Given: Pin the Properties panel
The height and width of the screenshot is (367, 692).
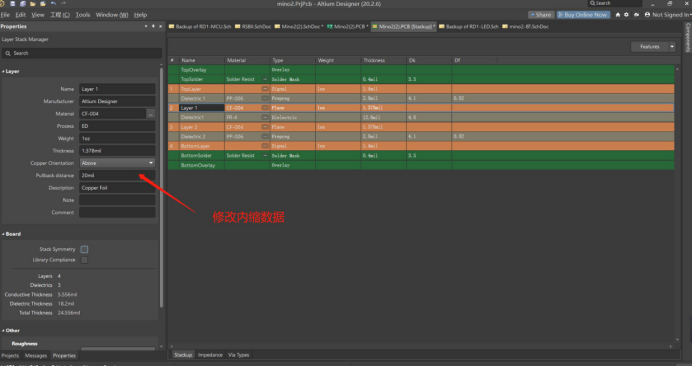Looking at the screenshot, I should pyautogui.click(x=153, y=26).
